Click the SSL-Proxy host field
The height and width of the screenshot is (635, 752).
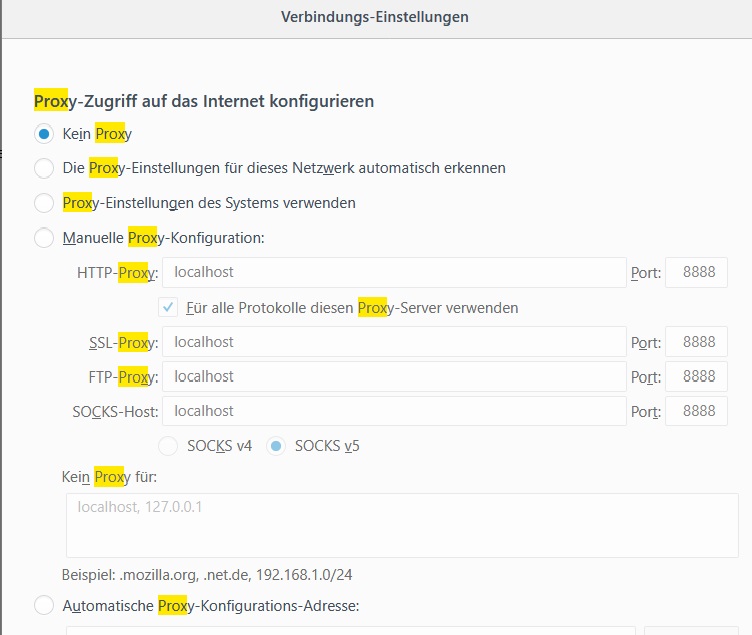pyautogui.click(x=394, y=342)
